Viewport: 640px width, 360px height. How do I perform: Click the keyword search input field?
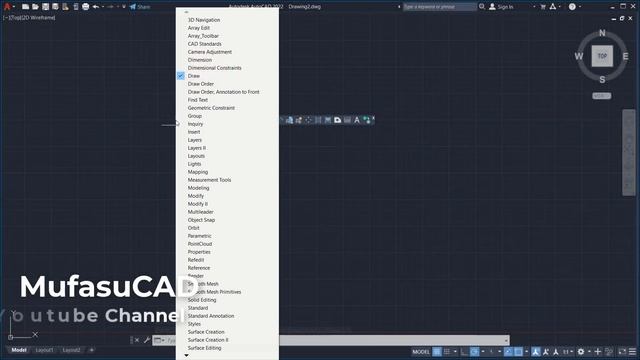(x=439, y=7)
